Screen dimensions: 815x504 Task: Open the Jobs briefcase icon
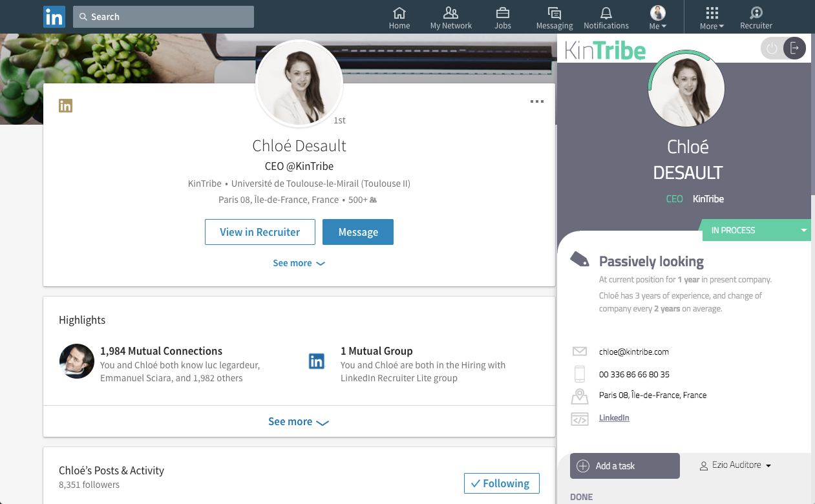(x=503, y=13)
